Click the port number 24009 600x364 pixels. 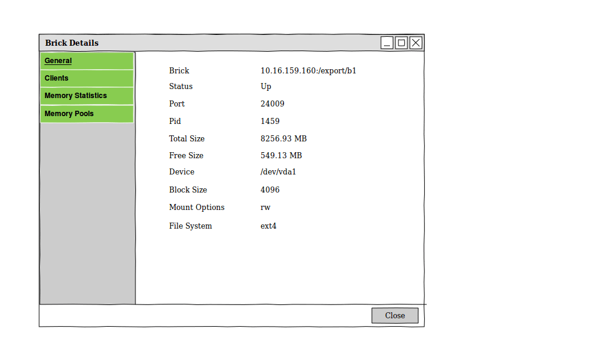click(273, 104)
